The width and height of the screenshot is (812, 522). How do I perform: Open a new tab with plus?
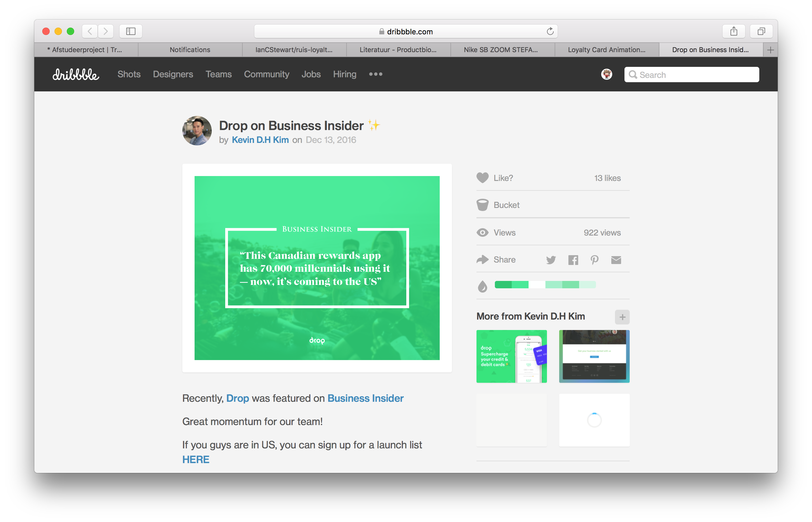click(x=770, y=50)
